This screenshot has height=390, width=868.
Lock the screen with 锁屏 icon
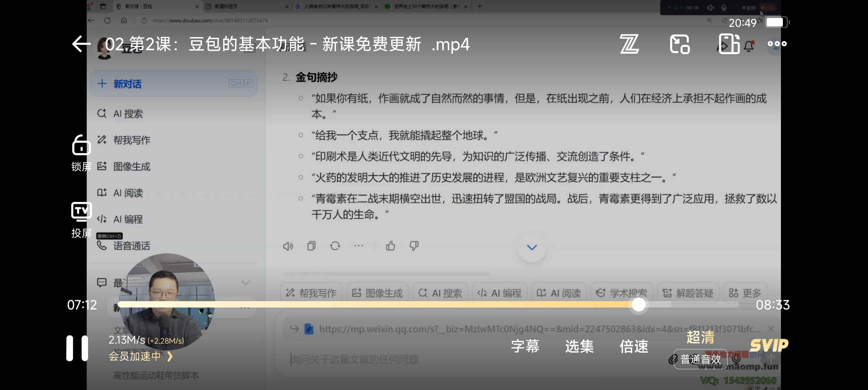click(x=81, y=153)
